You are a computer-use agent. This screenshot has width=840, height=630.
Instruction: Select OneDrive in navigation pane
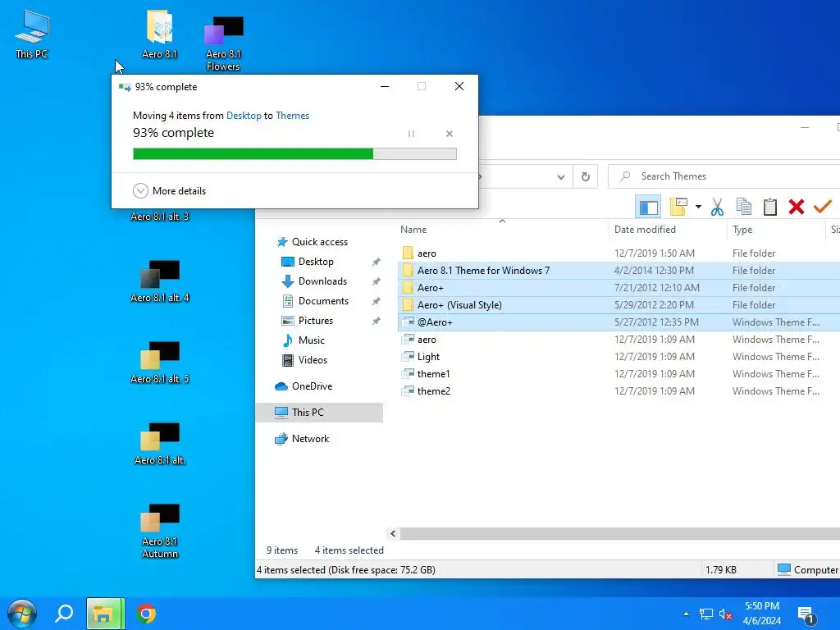pos(304,386)
